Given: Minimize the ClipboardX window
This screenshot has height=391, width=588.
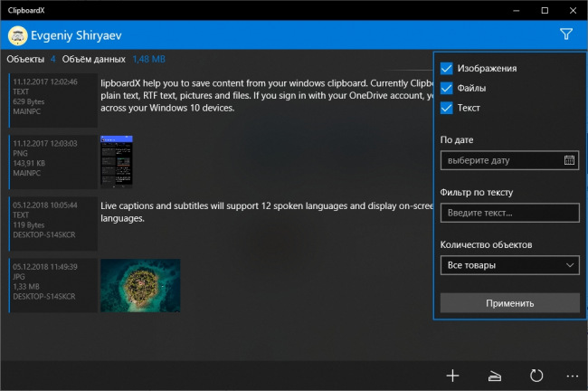Looking at the screenshot, I should coord(517,11).
